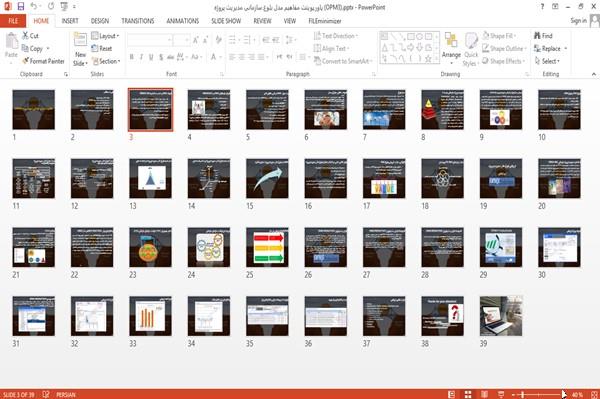Open the Shape Effects dropdown
This screenshot has height=399, width=600.
503,61
